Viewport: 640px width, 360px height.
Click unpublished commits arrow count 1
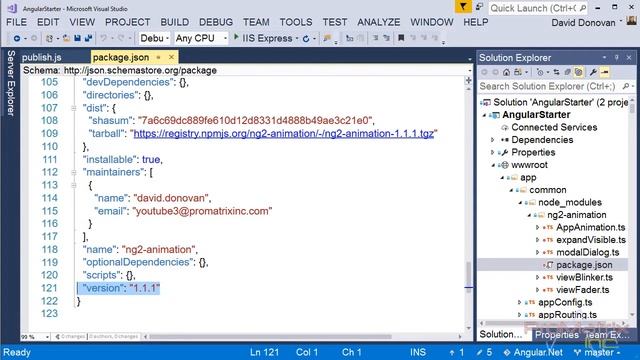(x=456, y=352)
